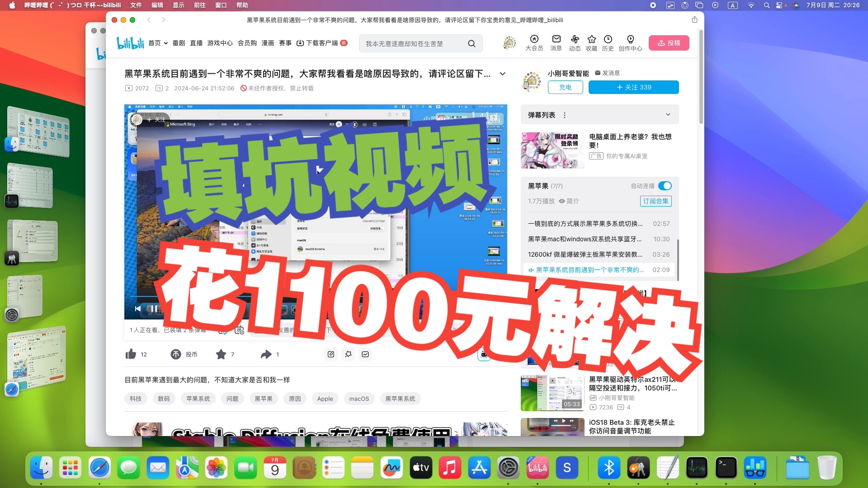This screenshot has width=868, height=488.
Task: Click the page vertical scrollbar
Action: pyautogui.click(x=701, y=77)
